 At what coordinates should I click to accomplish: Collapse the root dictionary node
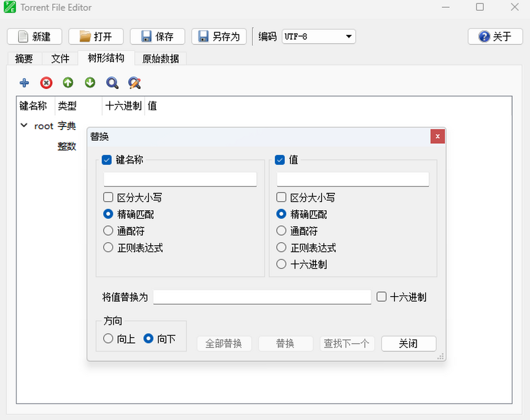click(x=24, y=125)
